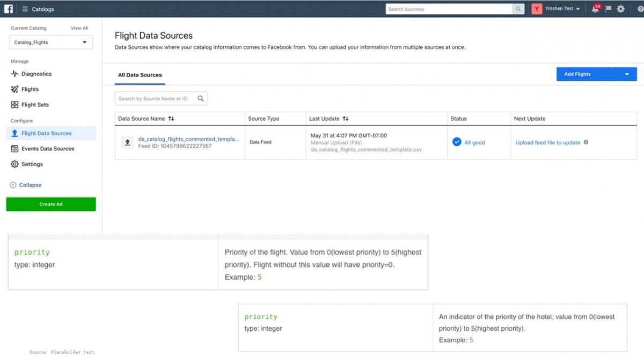Click the Data Feed cell

261,143
